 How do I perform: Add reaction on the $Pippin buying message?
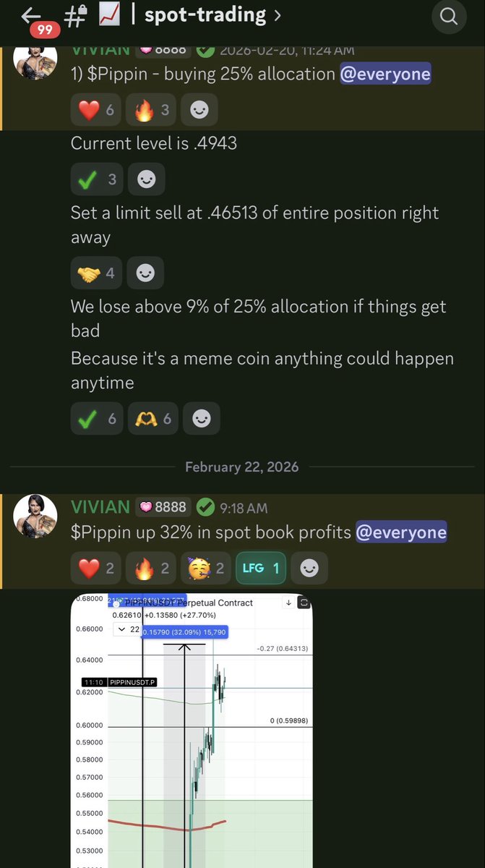pos(199,110)
